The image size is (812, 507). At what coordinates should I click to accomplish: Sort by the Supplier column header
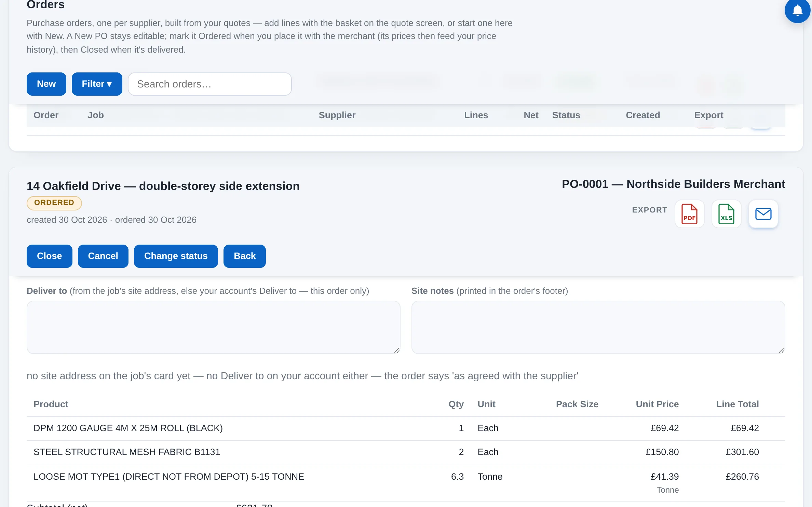[337, 115]
